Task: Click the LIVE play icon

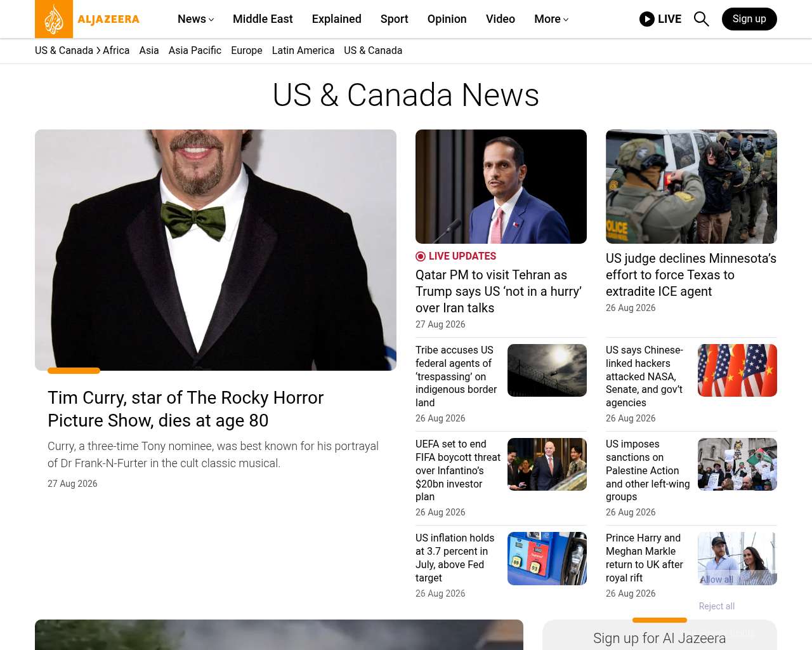Action: point(647,19)
